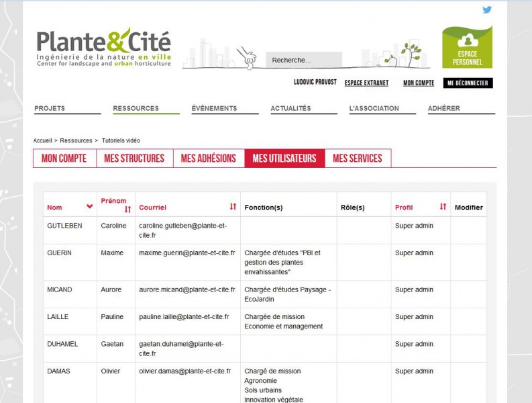Click the Me Déconnecter button
Viewport: 532px width, 403px height.
[x=468, y=83]
